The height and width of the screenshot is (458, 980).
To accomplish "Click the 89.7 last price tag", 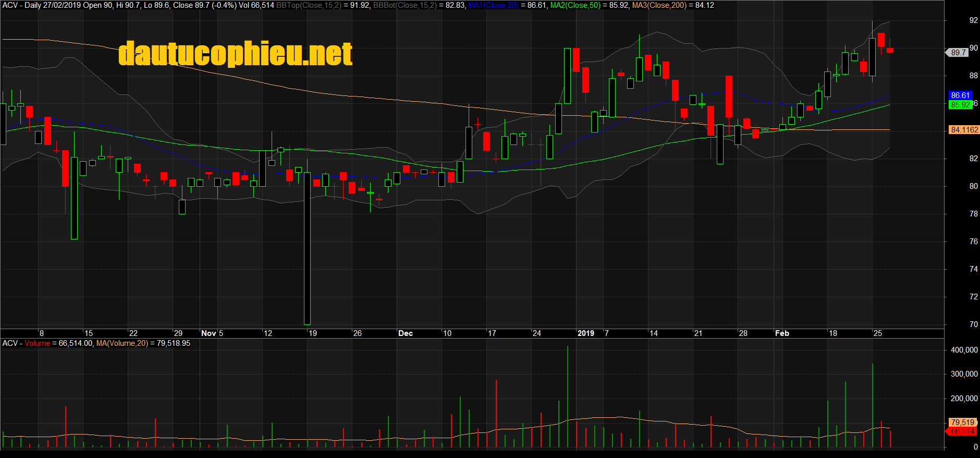I will click(x=958, y=53).
